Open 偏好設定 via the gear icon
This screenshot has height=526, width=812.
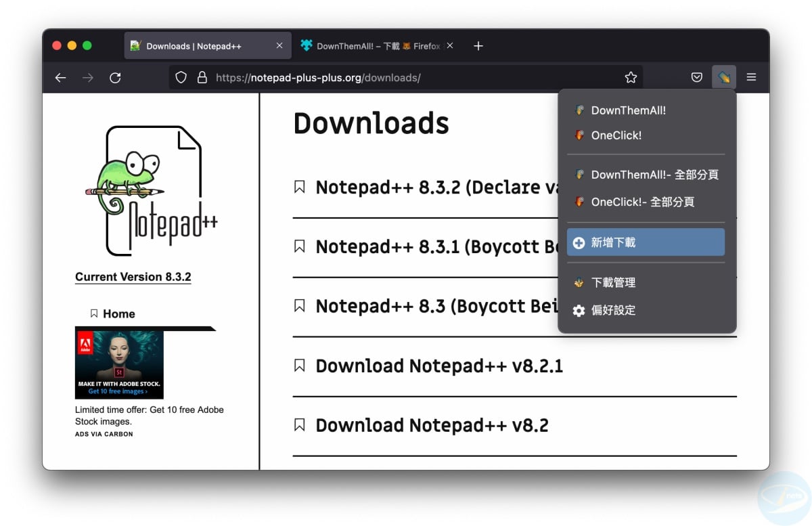[x=614, y=310]
